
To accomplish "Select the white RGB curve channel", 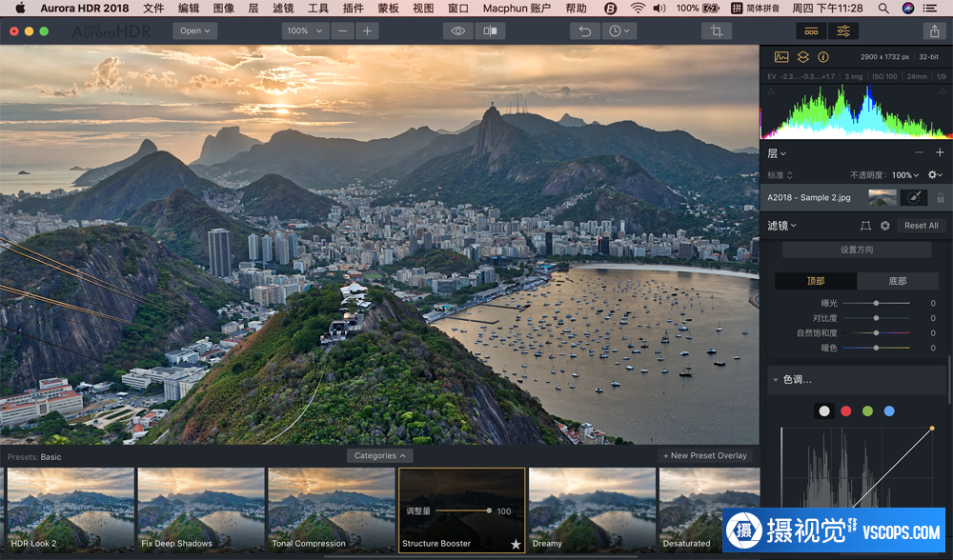I will pyautogui.click(x=824, y=411).
